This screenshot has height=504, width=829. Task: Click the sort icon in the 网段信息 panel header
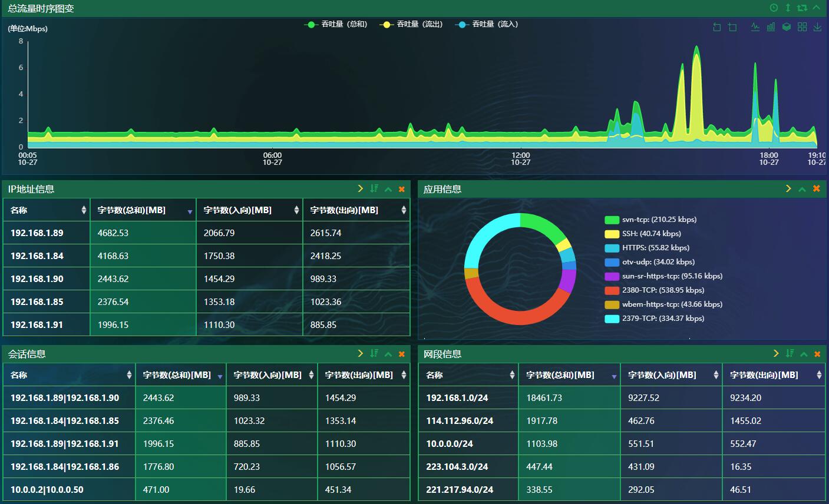[x=790, y=353]
